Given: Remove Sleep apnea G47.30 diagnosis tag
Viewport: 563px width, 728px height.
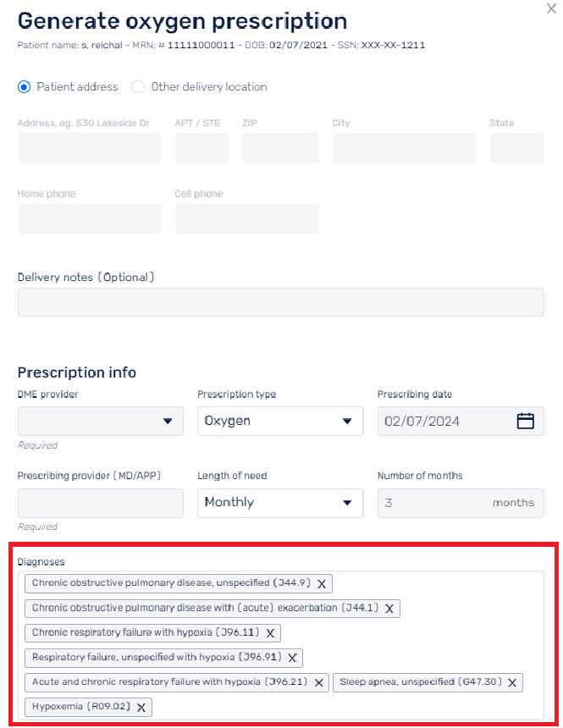Looking at the screenshot, I should point(512,682).
